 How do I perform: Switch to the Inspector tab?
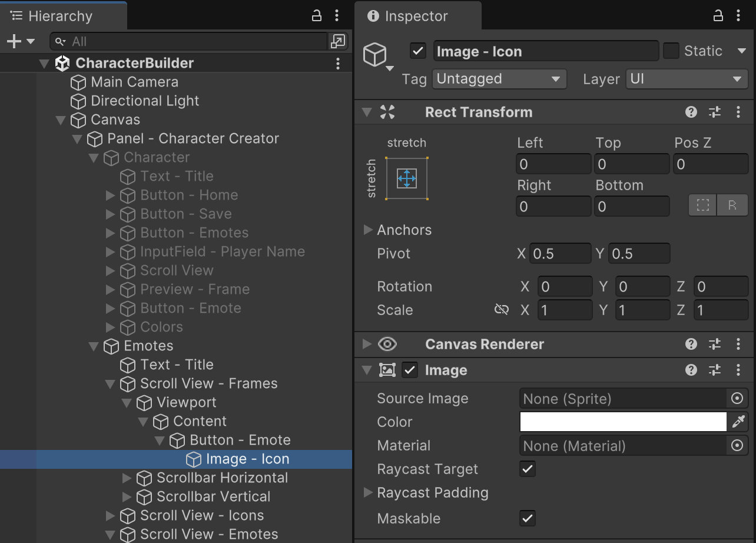coord(417,16)
